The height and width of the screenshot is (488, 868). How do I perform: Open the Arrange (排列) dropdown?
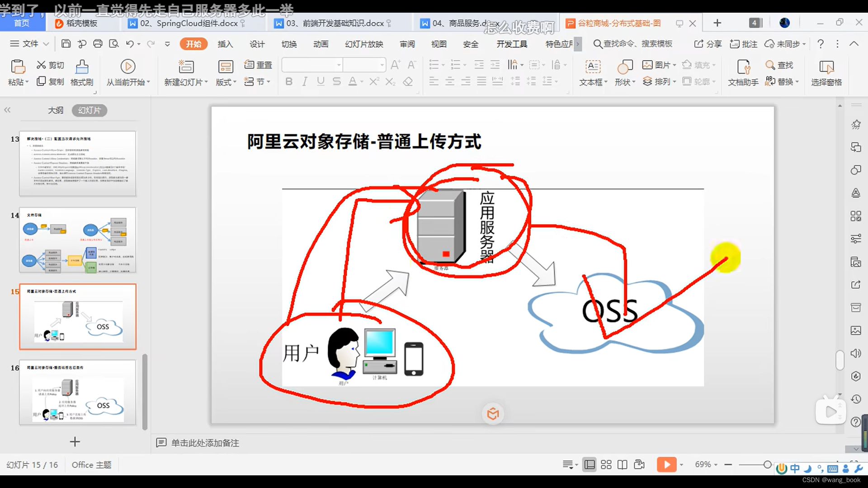point(659,81)
